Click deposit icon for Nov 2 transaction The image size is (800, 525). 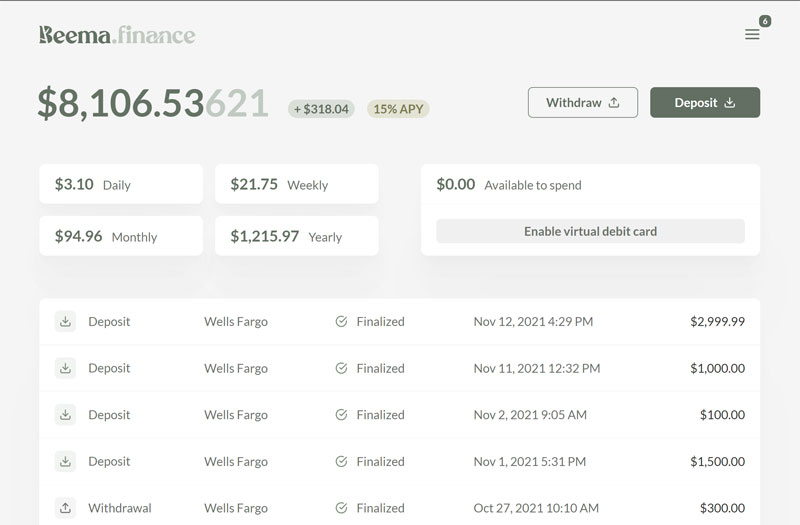click(x=65, y=415)
